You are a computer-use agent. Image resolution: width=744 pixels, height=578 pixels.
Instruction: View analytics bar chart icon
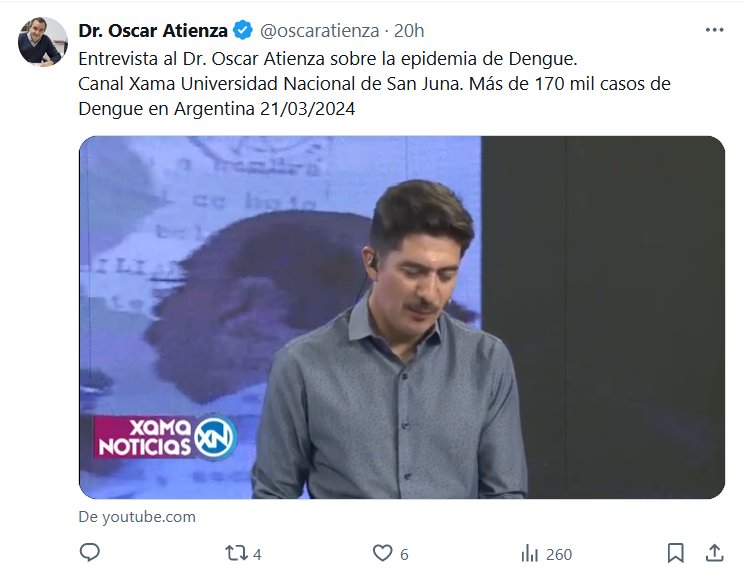(x=530, y=553)
